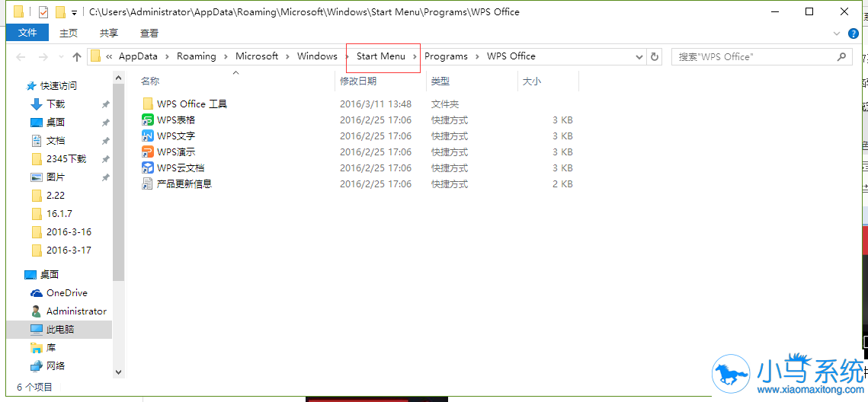Navigate to Microsoft breadcrumb
This screenshot has height=402, width=868.
[x=257, y=56]
